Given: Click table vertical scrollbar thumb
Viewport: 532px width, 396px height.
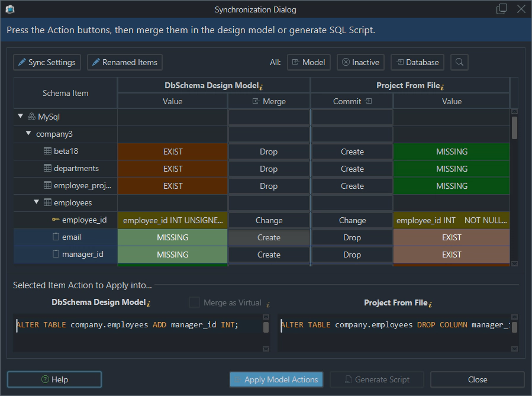Looking at the screenshot, I should 514,128.
